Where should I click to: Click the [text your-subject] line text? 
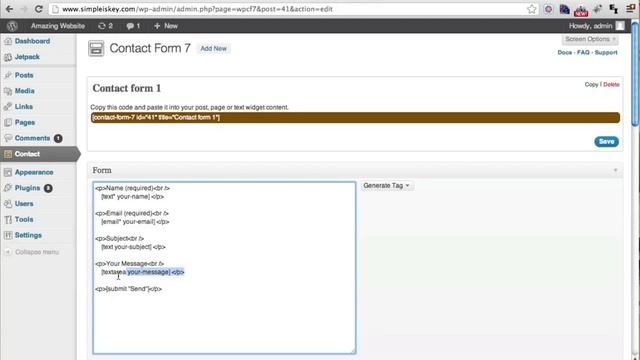point(133,247)
